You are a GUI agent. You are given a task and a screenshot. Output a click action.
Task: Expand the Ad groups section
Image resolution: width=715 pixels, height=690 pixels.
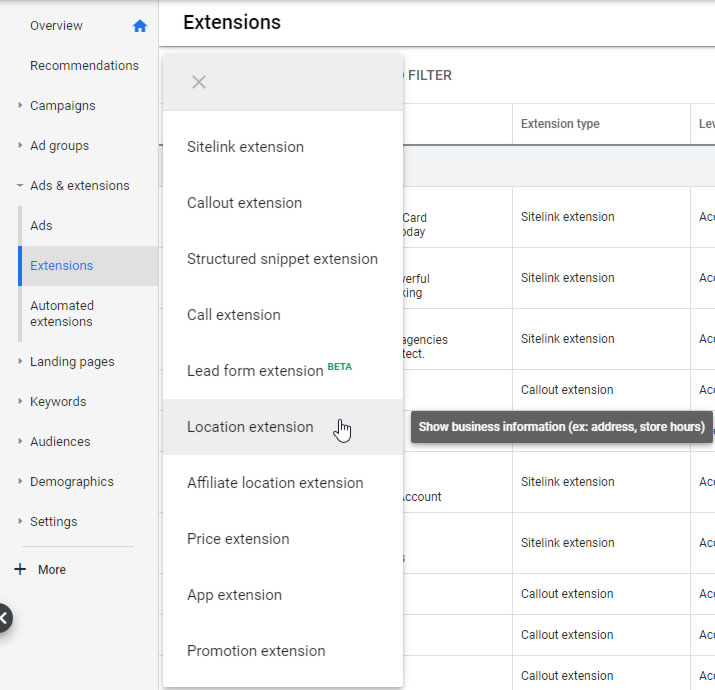[20, 145]
